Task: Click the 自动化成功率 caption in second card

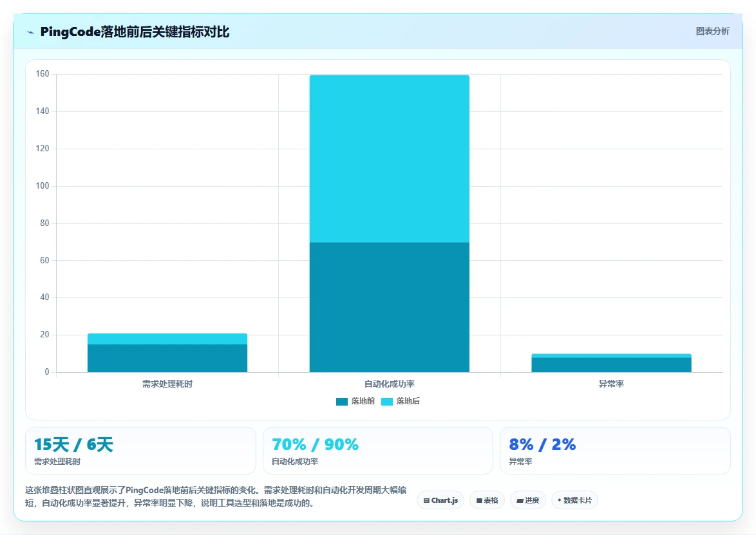Action: click(295, 462)
